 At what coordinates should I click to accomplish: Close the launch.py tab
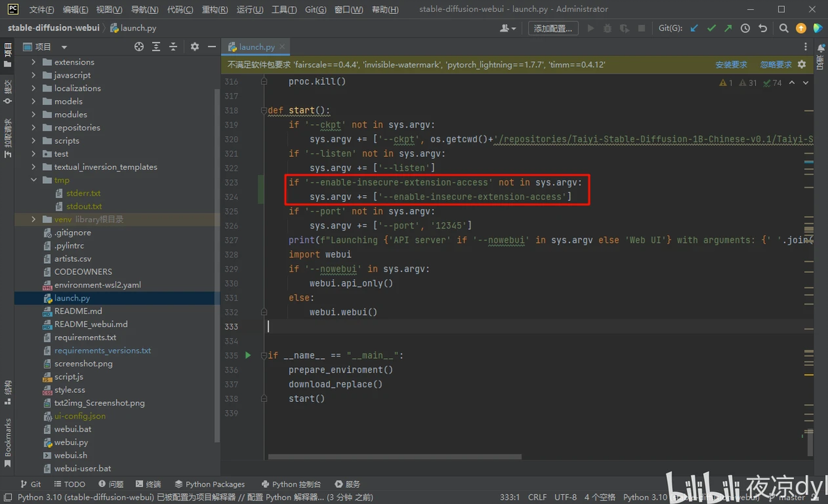[282, 47]
